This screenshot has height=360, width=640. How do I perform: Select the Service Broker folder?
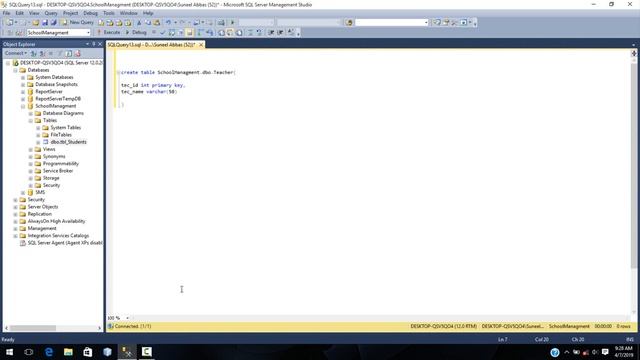58,171
